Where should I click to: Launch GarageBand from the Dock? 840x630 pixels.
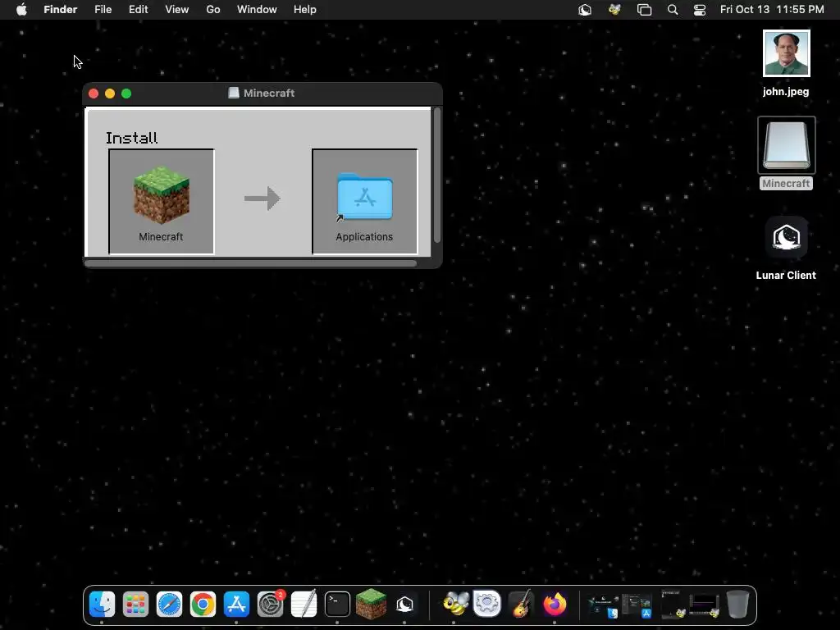[521, 605]
